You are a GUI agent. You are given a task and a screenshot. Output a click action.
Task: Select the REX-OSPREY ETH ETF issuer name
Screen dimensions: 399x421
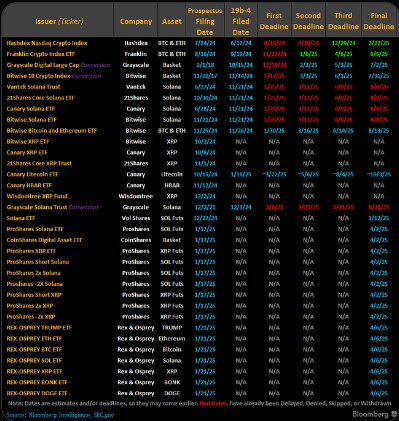(34, 339)
